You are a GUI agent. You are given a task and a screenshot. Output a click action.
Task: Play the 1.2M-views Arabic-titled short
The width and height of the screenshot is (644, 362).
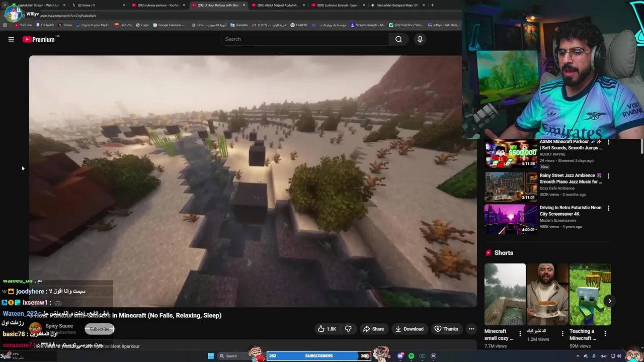click(x=547, y=295)
